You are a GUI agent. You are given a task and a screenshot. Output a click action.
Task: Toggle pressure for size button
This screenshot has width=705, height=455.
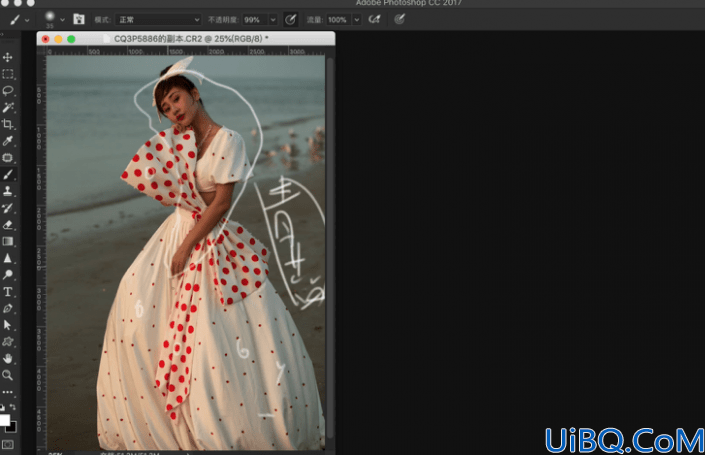coord(399,19)
